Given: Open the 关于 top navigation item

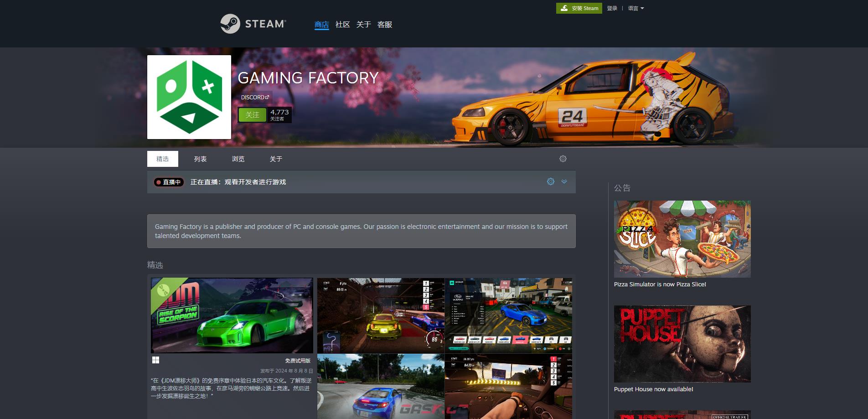Looking at the screenshot, I should (363, 25).
